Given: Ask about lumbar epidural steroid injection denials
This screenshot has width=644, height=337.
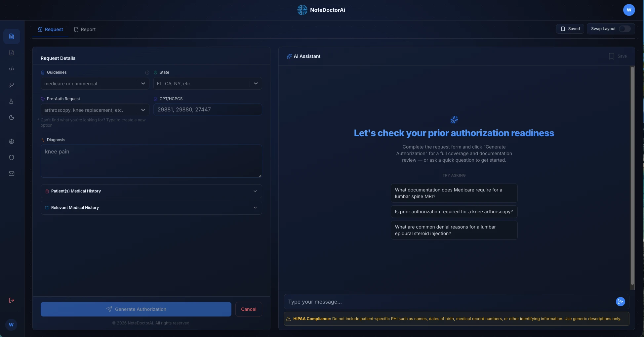Looking at the screenshot, I should pos(454,230).
